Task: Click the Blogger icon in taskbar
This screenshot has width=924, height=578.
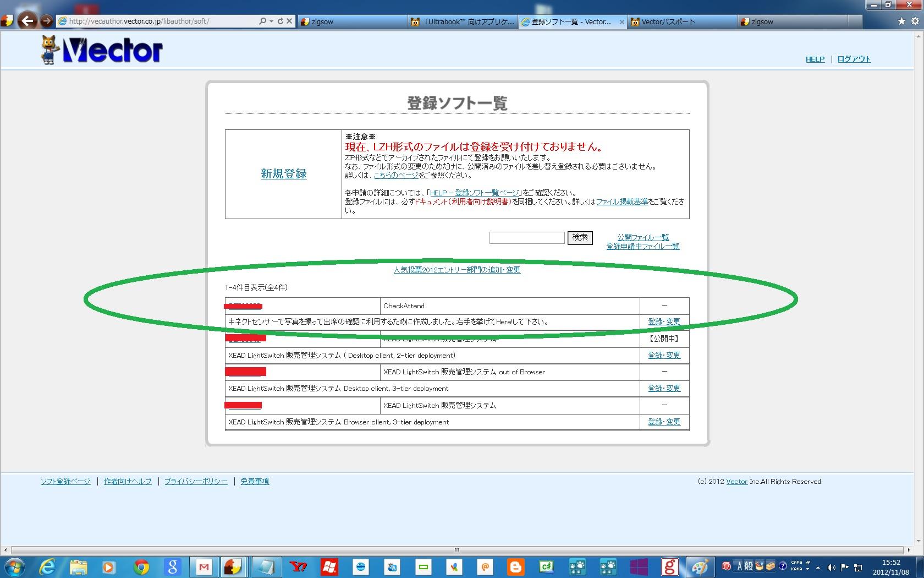Action: pos(516,566)
